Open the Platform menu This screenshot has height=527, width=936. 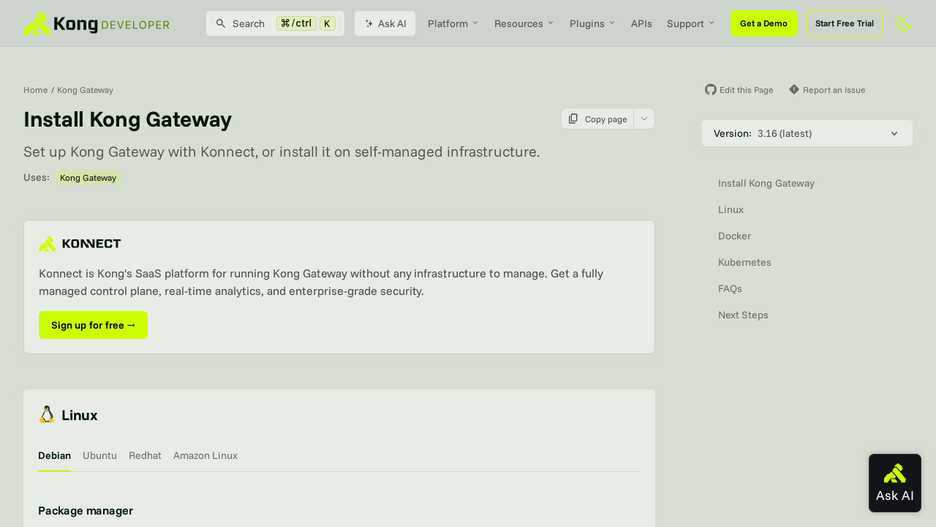coord(452,23)
